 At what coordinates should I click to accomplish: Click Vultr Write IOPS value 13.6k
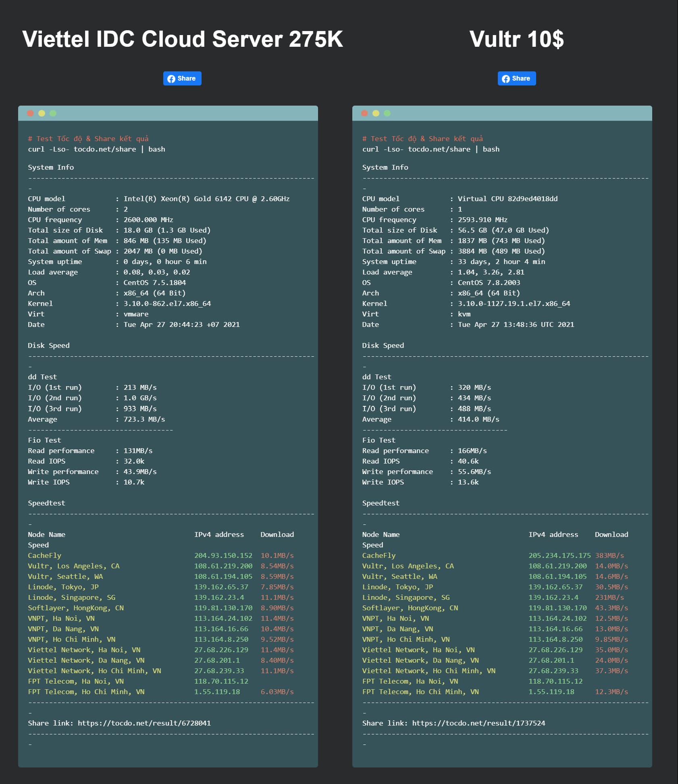[x=468, y=482]
